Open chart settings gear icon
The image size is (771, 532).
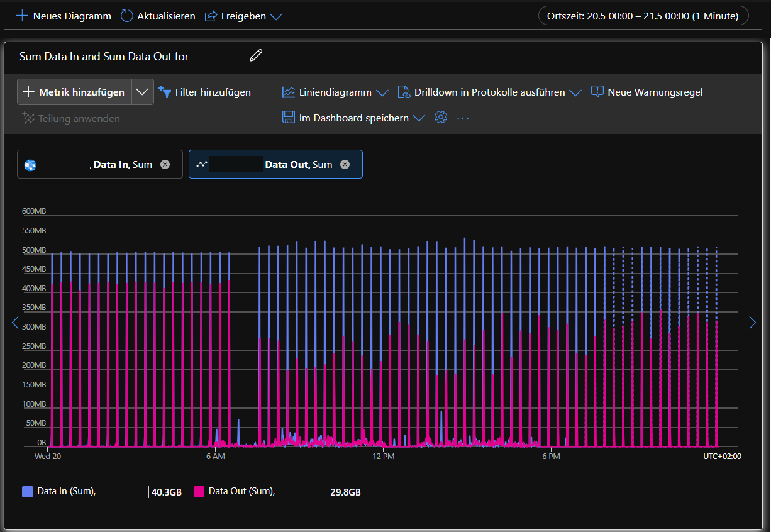441,117
